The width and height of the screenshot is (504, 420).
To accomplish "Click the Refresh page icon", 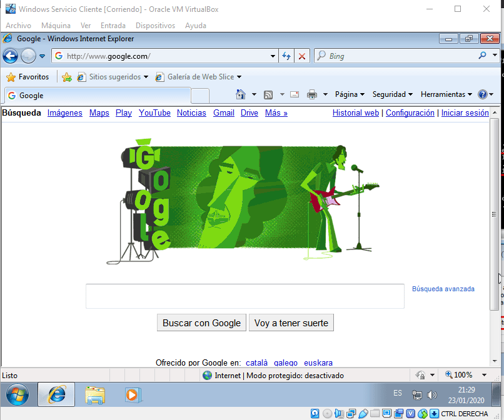I will coord(286,56).
